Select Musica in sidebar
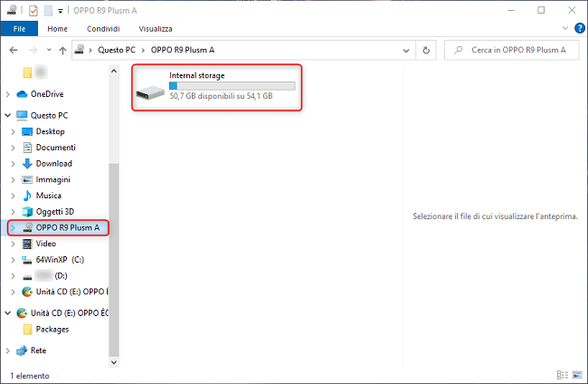 [48, 196]
